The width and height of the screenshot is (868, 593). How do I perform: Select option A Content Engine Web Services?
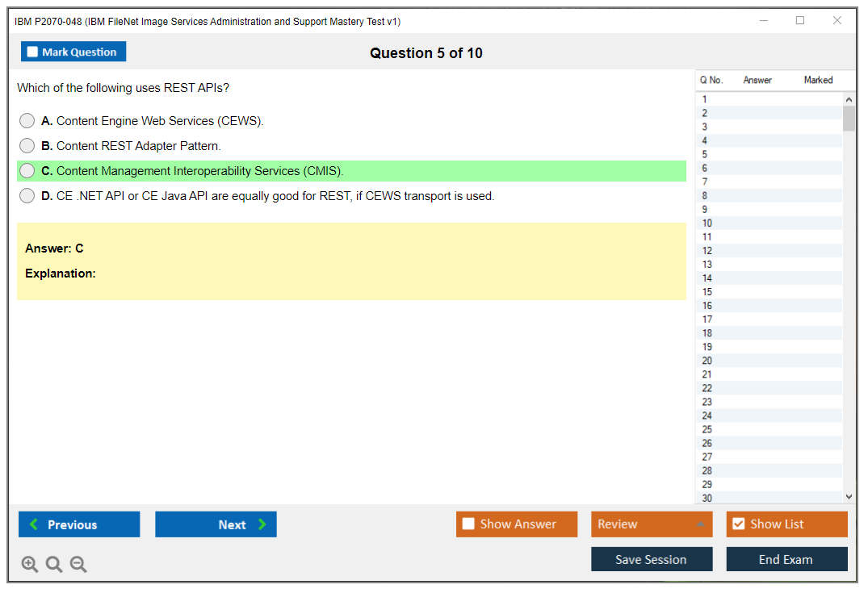(x=27, y=121)
